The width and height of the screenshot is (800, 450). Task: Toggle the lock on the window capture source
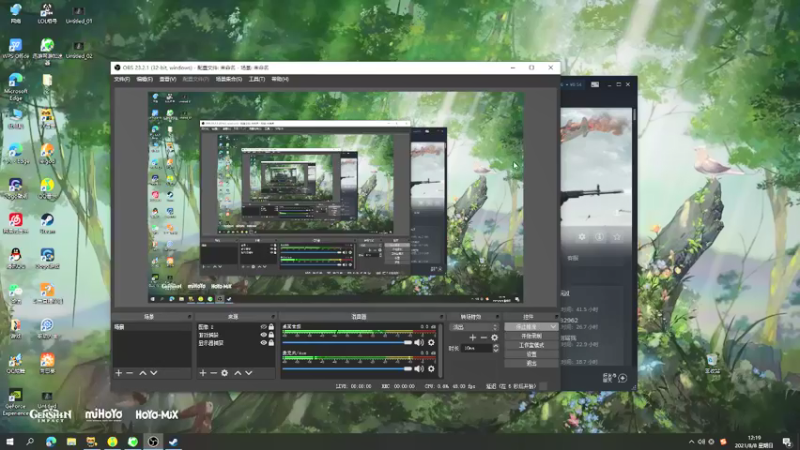click(271, 335)
